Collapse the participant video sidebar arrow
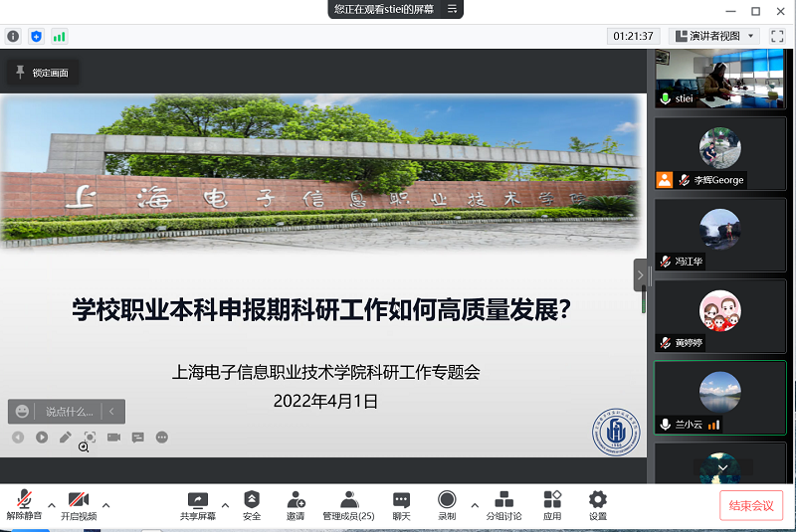The height and width of the screenshot is (532, 796). 641,275
